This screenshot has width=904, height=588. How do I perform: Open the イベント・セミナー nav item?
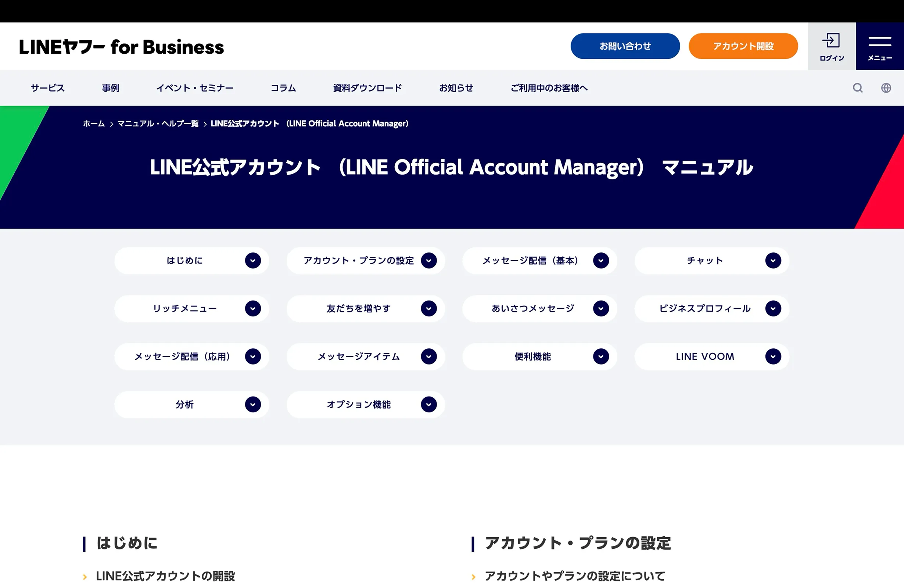(195, 88)
